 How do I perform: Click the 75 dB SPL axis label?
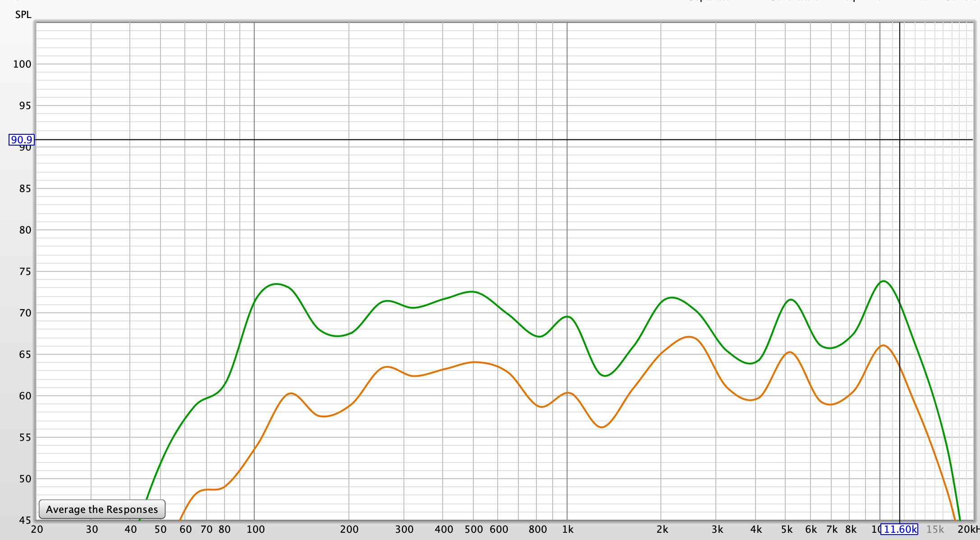coord(25,271)
